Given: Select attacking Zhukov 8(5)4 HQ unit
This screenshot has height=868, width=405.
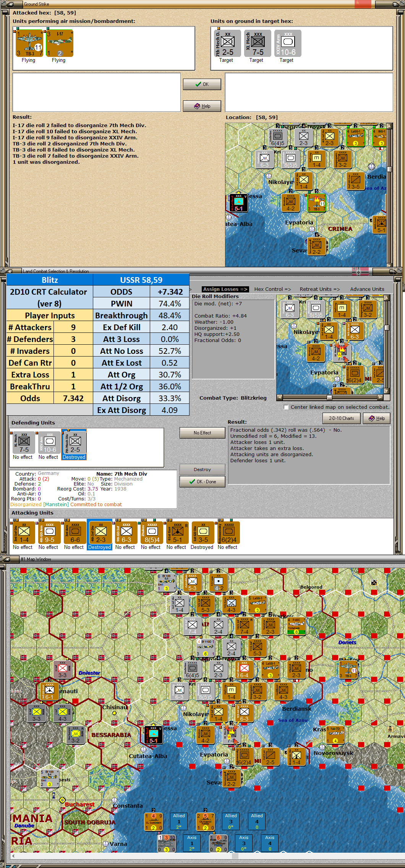Looking at the screenshot, I should tap(151, 532).
